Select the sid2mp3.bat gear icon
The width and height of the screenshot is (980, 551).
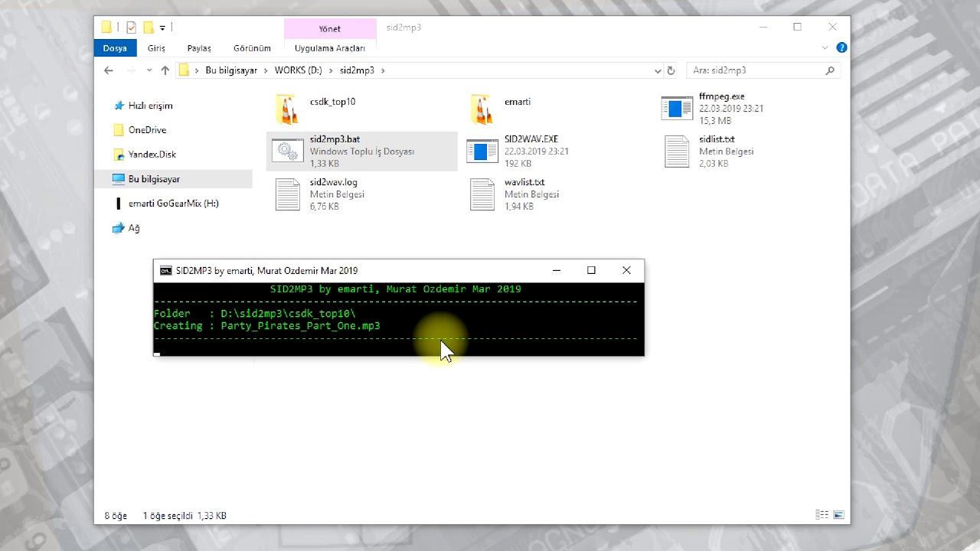pyautogui.click(x=288, y=152)
